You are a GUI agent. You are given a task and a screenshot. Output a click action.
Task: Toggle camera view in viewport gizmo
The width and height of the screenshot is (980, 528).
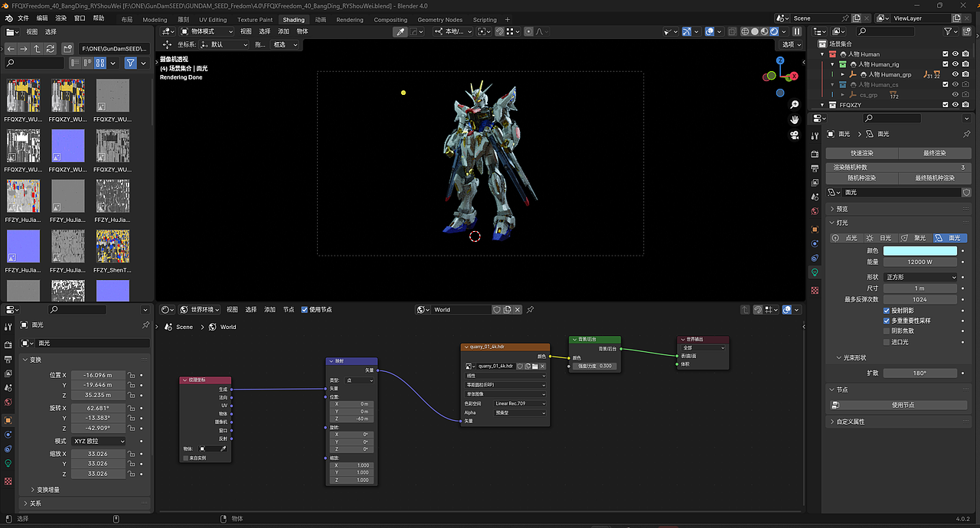(795, 135)
